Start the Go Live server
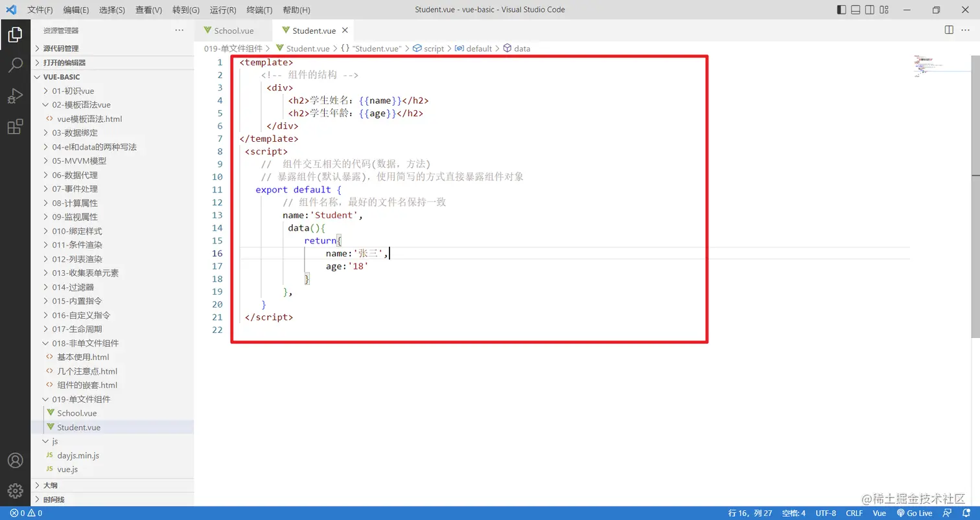 click(915, 513)
